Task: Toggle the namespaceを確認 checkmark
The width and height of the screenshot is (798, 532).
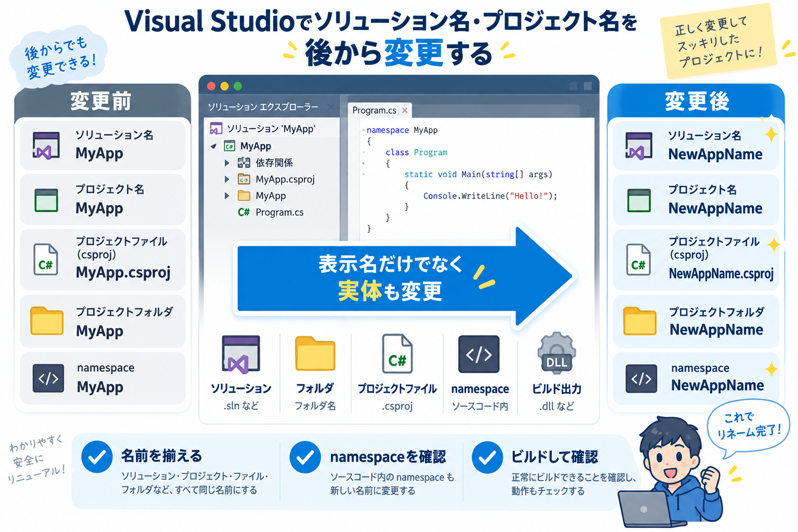Action: point(305,457)
